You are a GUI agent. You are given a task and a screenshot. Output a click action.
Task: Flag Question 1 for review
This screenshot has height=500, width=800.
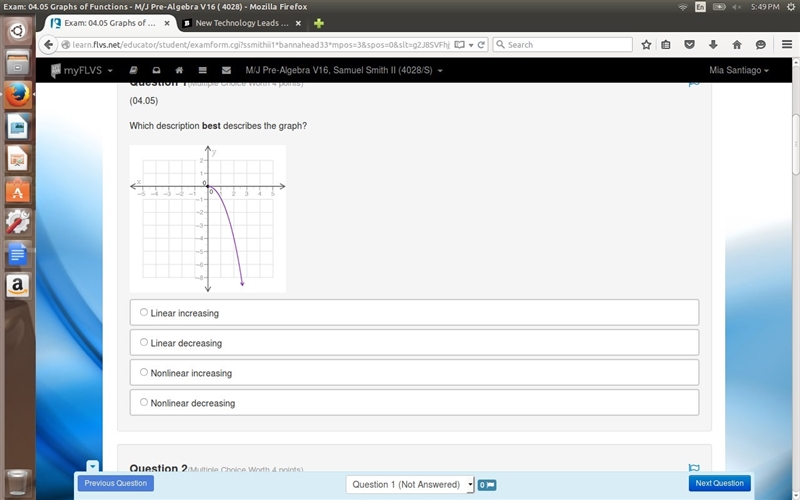[x=694, y=84]
